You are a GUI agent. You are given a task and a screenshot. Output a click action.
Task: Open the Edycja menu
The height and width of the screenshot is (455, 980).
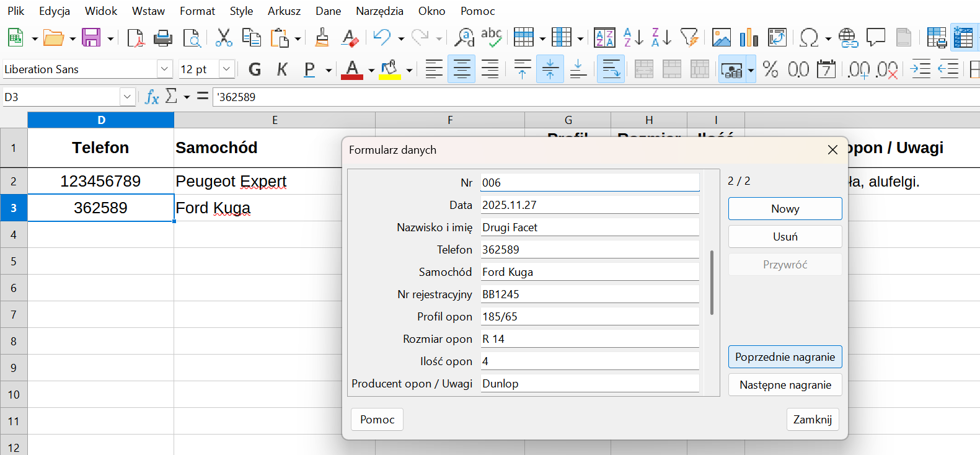click(x=55, y=11)
